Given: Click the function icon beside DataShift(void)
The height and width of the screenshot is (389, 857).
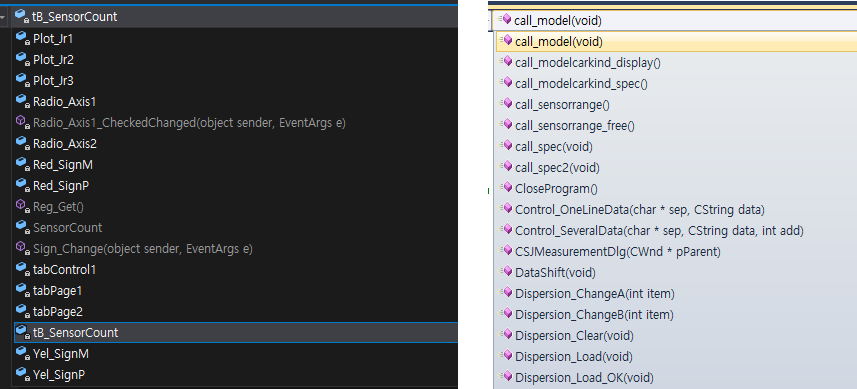Looking at the screenshot, I should [x=506, y=272].
